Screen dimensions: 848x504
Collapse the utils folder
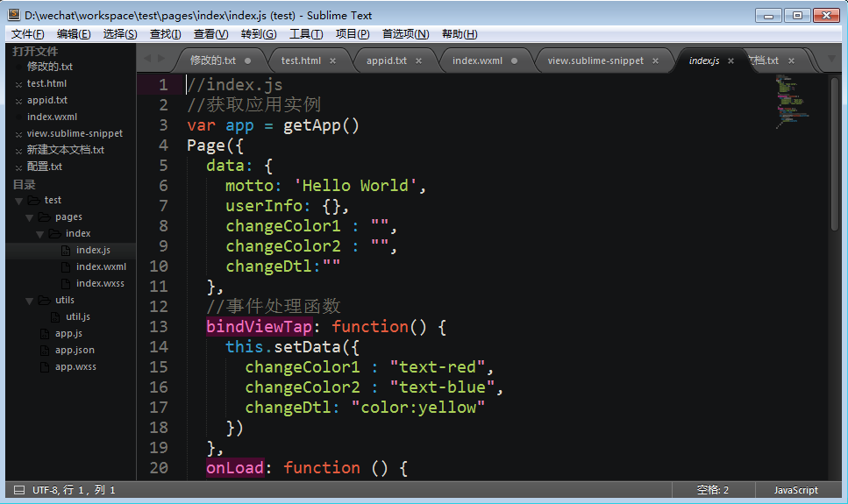(x=30, y=301)
